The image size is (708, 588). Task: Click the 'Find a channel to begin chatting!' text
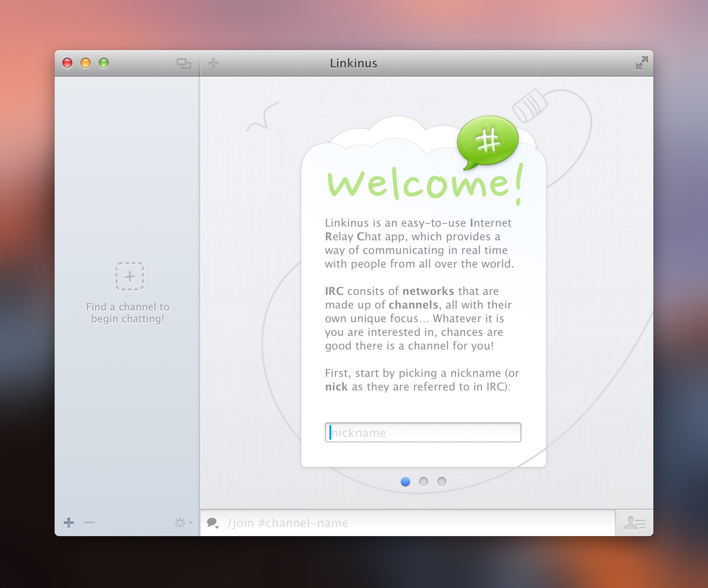pyautogui.click(x=128, y=313)
